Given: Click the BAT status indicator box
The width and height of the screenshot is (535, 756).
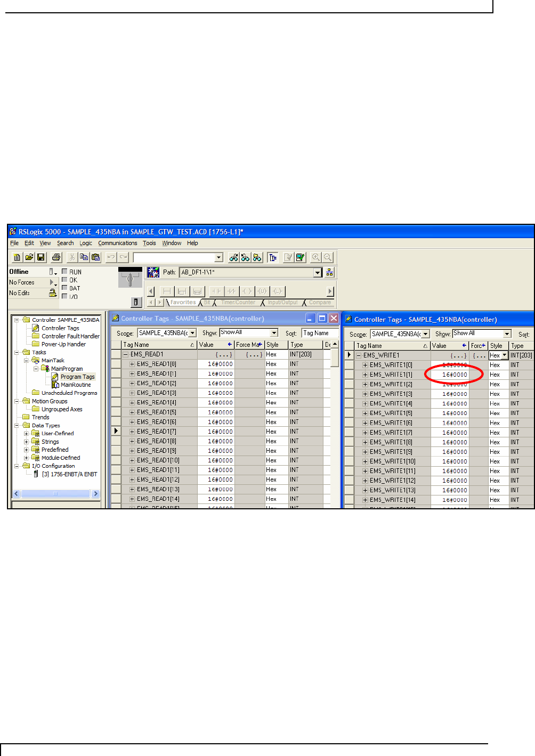Looking at the screenshot, I should (64, 288).
